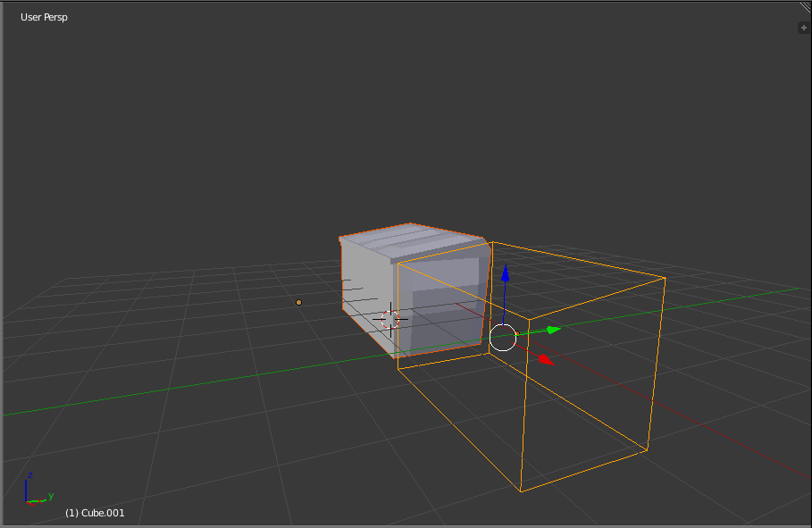Image resolution: width=812 pixels, height=528 pixels.
Task: Click the red X-axis manipulator arrow
Action: tap(546, 360)
